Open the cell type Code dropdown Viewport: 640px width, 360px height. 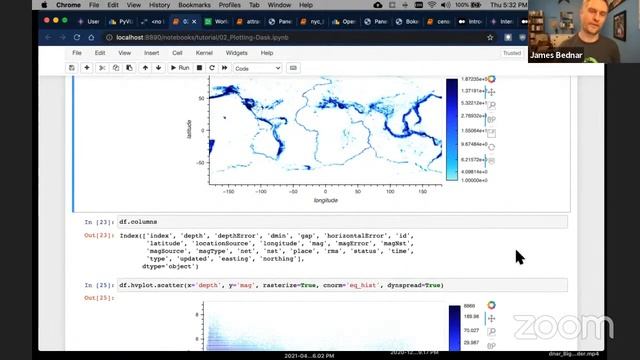pyautogui.click(x=258, y=68)
